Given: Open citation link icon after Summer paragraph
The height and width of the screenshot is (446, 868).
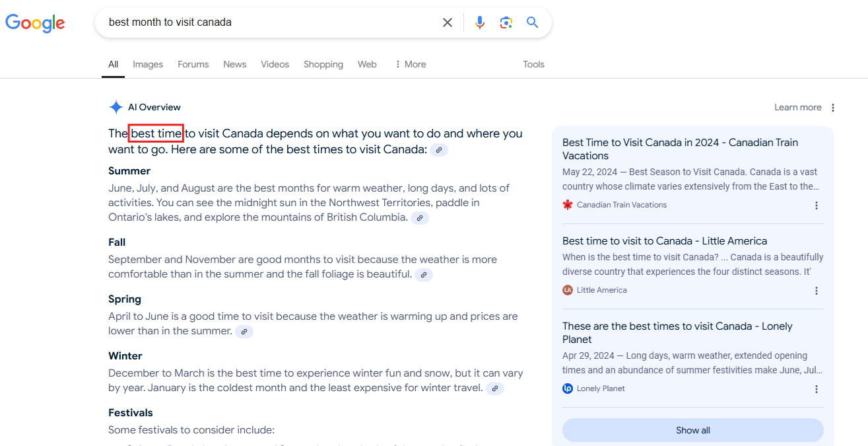Looking at the screenshot, I should 420,218.
